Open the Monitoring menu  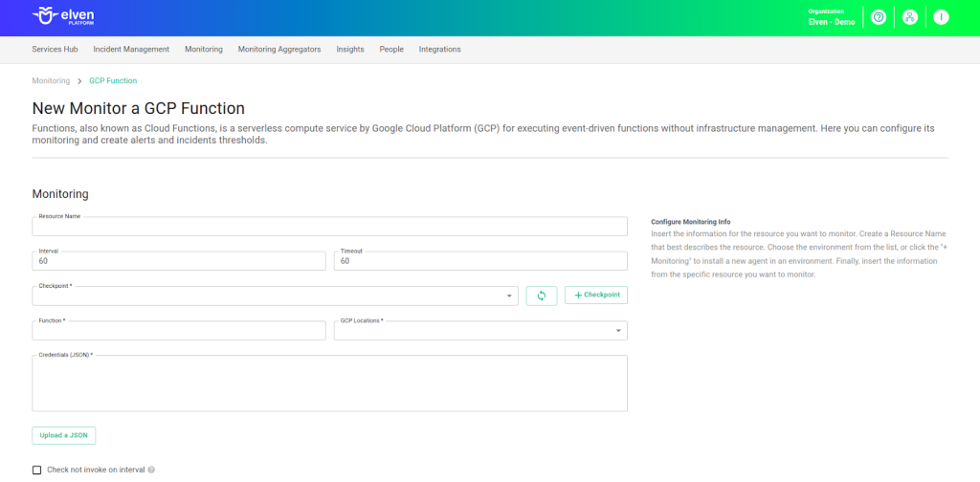pyautogui.click(x=204, y=50)
